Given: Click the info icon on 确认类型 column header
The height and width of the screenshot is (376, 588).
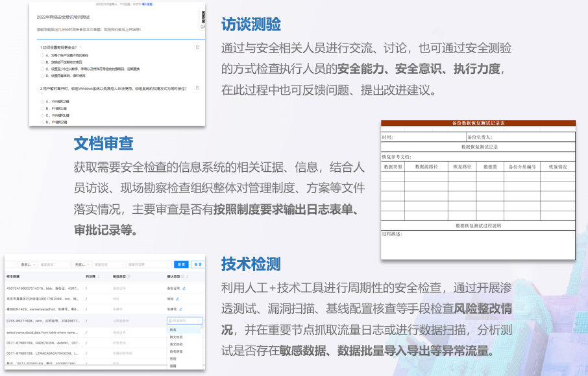Looking at the screenshot, I should click(x=182, y=276).
